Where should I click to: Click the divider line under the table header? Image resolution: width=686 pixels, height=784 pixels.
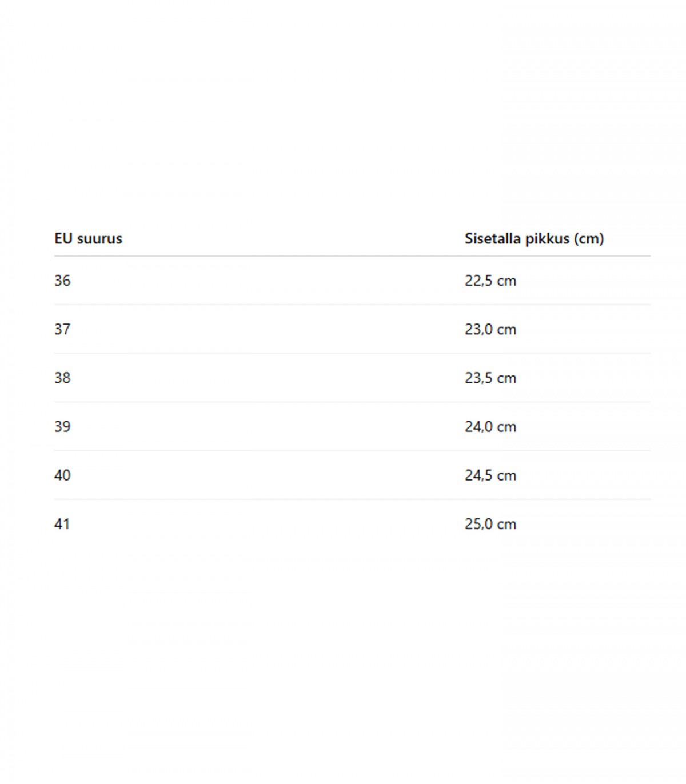click(352, 256)
